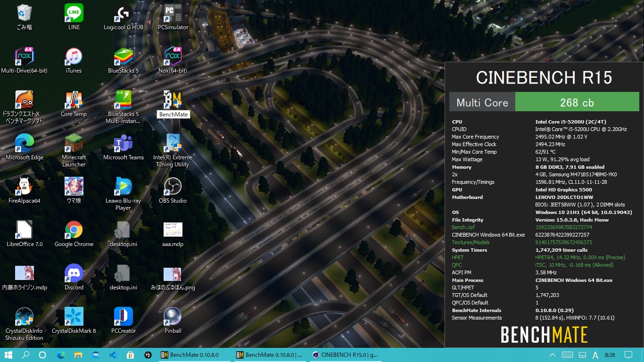Open Visual Studio Code from taskbar
The width and height of the screenshot is (644, 362).
(x=113, y=355)
